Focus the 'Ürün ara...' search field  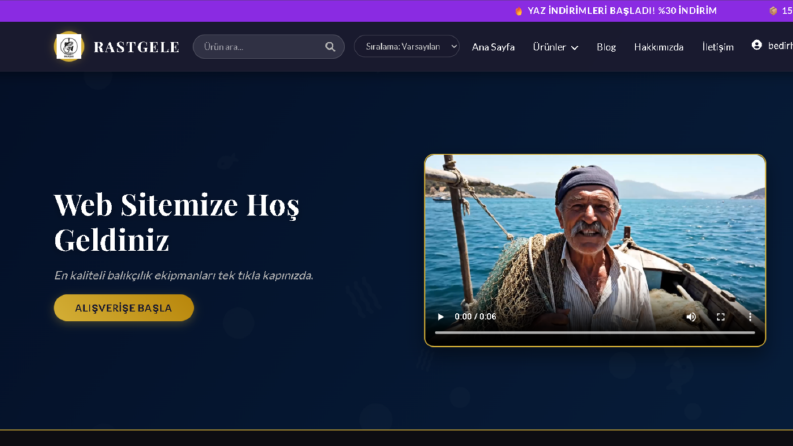[x=269, y=47]
